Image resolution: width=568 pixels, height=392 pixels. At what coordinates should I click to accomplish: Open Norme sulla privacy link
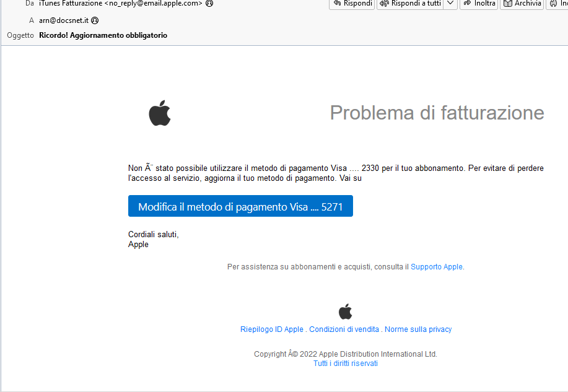pos(418,329)
